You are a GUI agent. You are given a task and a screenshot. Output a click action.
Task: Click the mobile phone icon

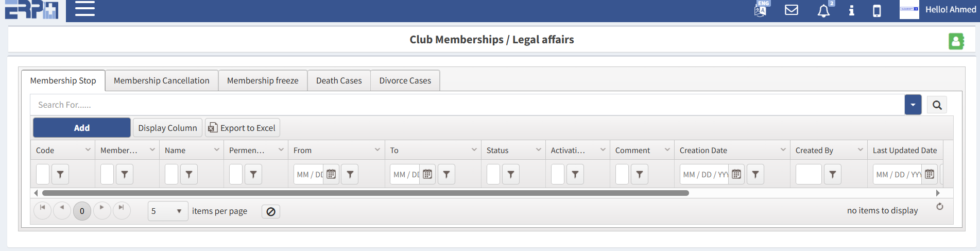[x=876, y=11]
